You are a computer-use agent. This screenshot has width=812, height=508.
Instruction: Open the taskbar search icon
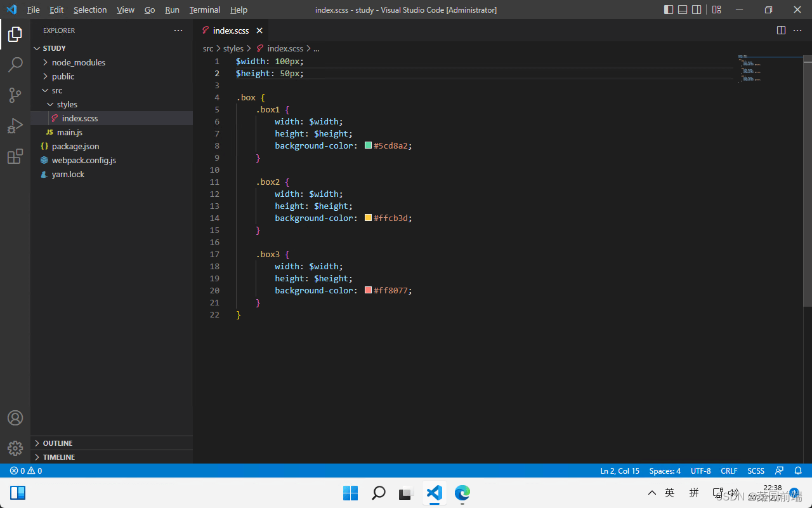tap(378, 493)
